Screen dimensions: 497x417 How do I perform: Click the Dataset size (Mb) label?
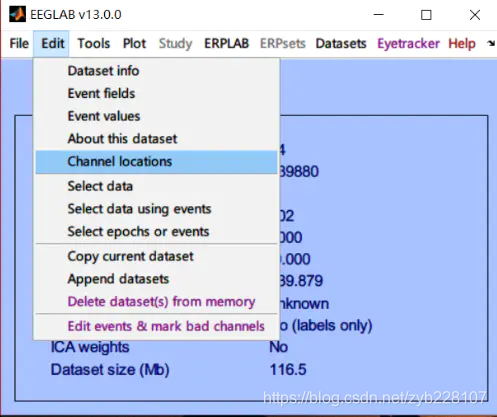click(110, 370)
